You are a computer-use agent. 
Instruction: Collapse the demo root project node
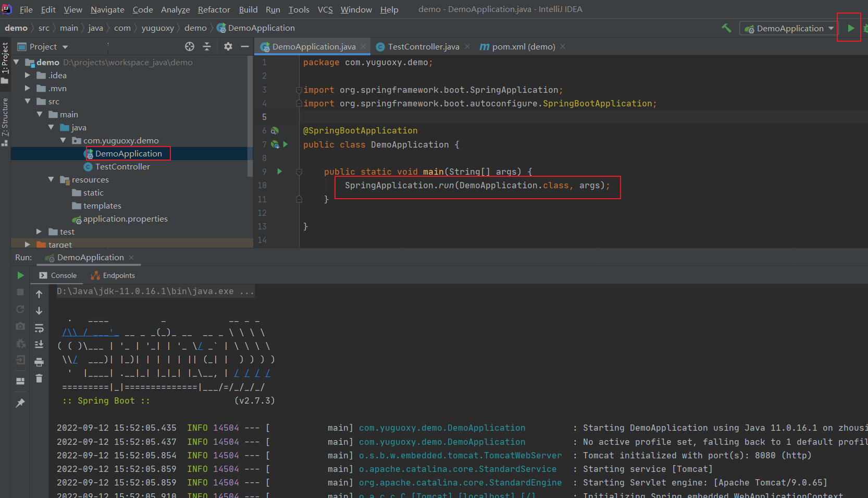pyautogui.click(x=16, y=62)
